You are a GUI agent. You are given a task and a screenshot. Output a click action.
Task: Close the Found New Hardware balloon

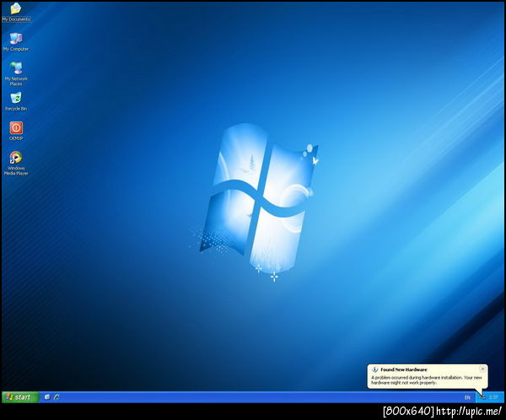click(482, 369)
